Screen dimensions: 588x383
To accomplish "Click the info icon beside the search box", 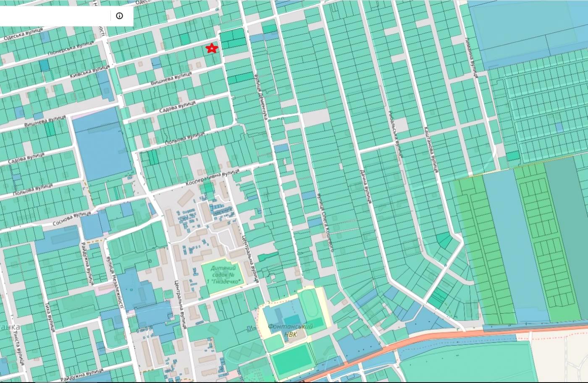I will coord(119,16).
